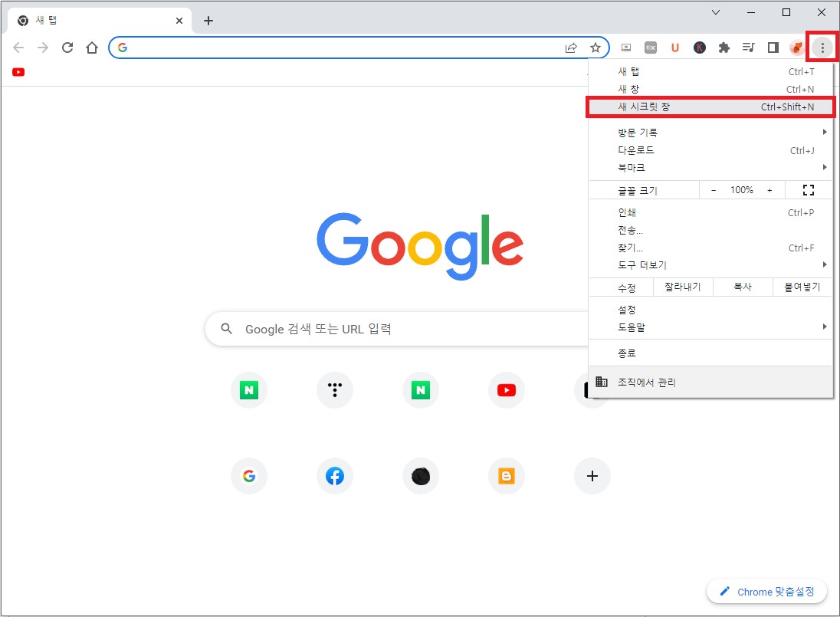Expand the 도구 더보기 submenu
This screenshot has width=840, height=617.
click(x=710, y=264)
